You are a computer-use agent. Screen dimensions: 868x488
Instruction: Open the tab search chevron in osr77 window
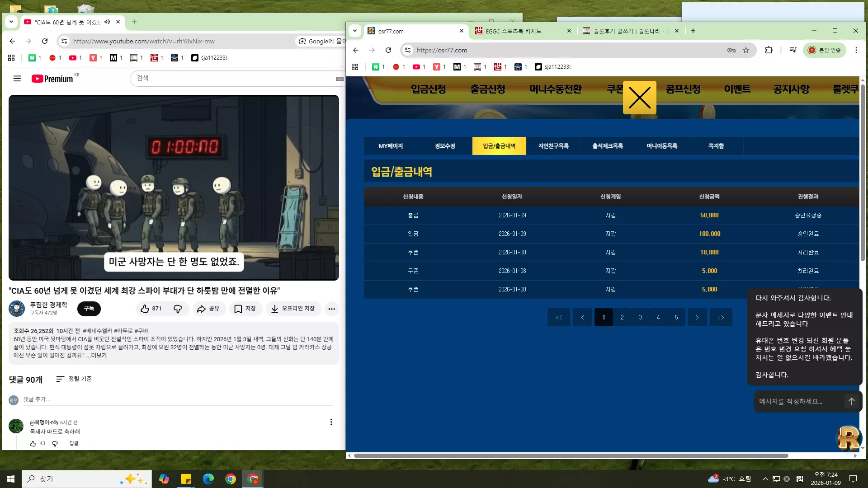tap(355, 31)
